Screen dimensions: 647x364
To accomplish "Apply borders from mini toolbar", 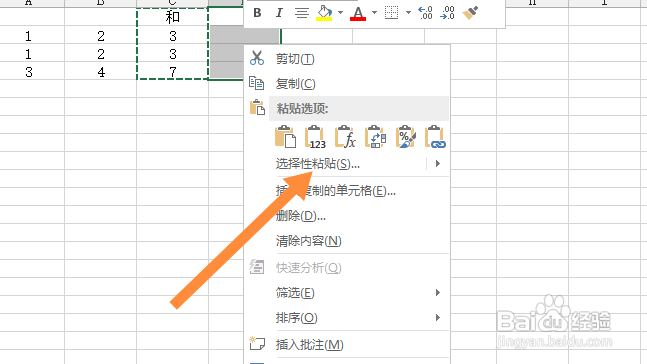I will pyautogui.click(x=392, y=13).
